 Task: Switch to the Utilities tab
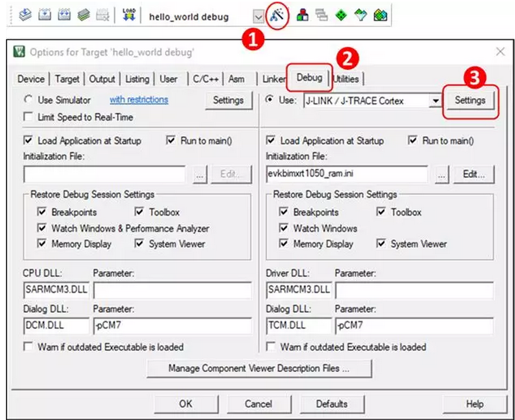click(x=346, y=79)
